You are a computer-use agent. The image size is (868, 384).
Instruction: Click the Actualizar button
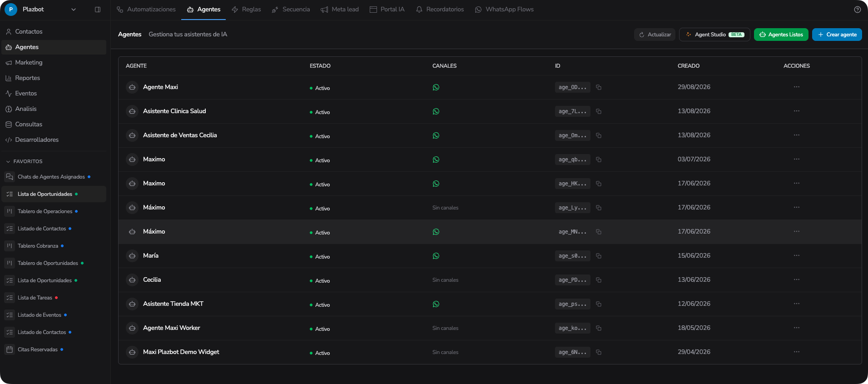655,35
